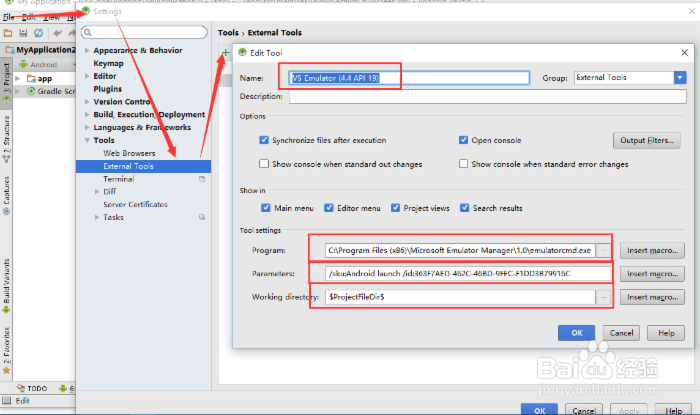The image size is (700, 415).
Task: Open the Group dropdown arrow
Action: [x=679, y=78]
